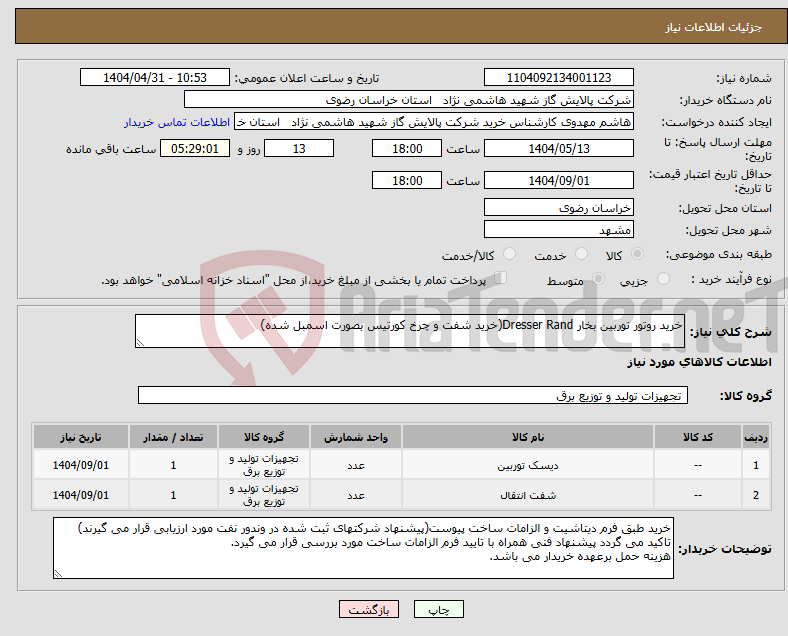Click the response deadline date 1404/05/13

[x=558, y=148]
